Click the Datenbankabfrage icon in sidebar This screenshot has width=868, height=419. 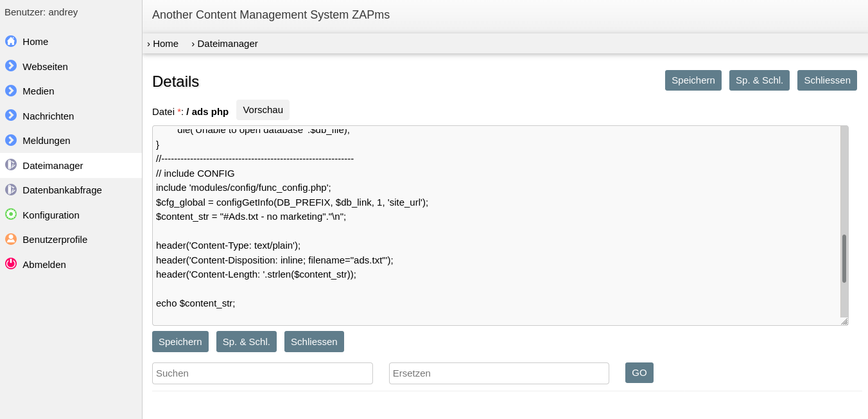click(11, 190)
